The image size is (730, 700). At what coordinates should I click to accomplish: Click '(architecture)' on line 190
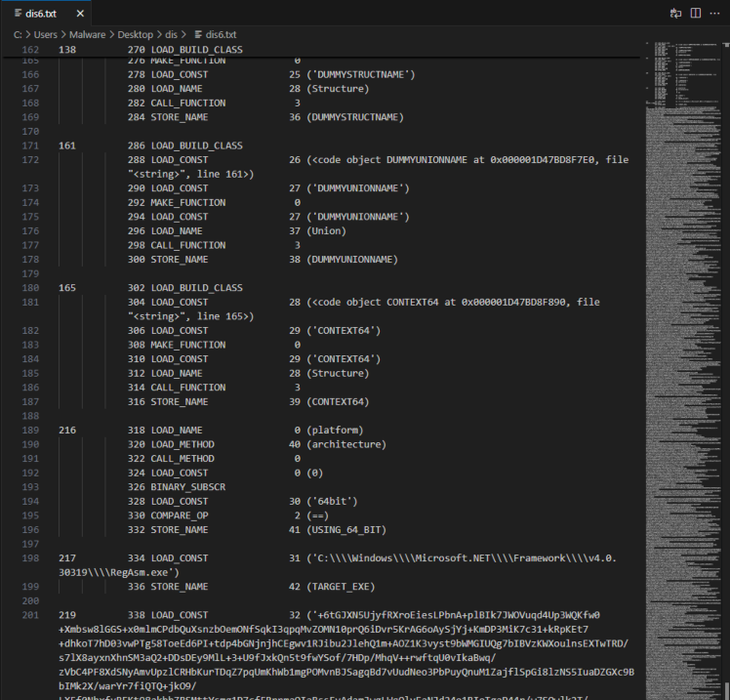point(346,444)
